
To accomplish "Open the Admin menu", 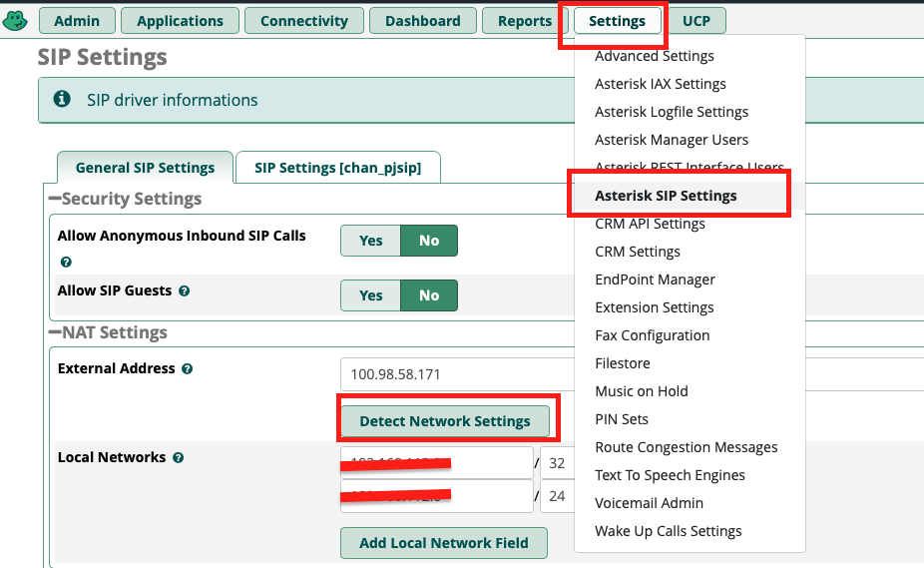I will point(77,21).
